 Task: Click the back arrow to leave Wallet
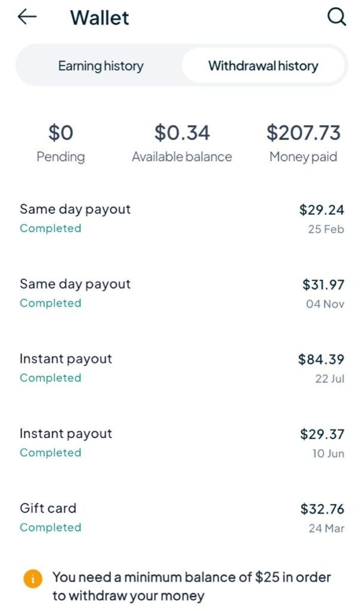(x=24, y=17)
